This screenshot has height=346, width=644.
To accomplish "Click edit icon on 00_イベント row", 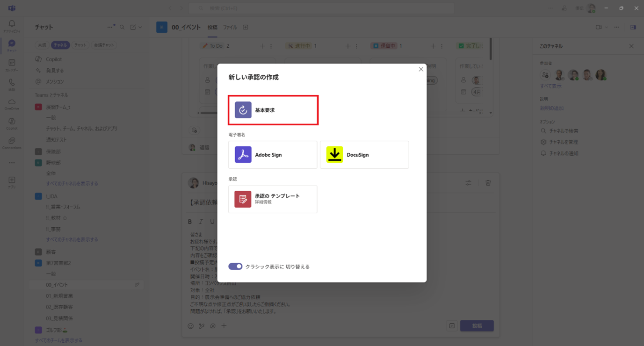I will tap(137, 285).
